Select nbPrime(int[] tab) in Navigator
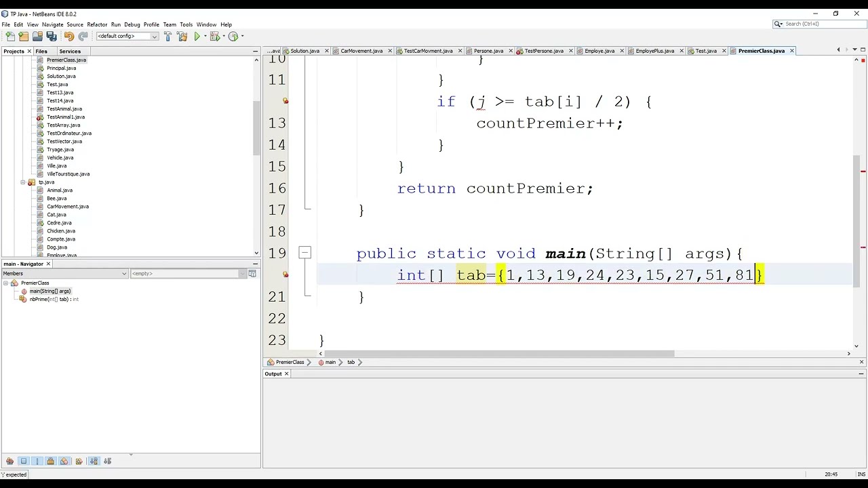Viewport: 868px width, 488px height. point(54,299)
